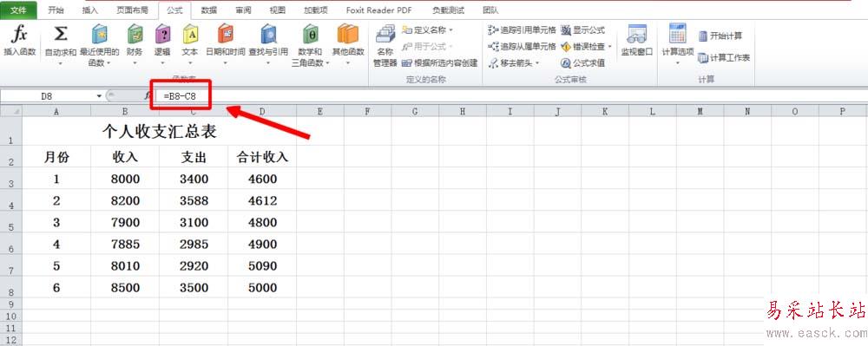Open the Text (文本) functions book
Screen dimensions: 868x346
pyautogui.click(x=190, y=45)
